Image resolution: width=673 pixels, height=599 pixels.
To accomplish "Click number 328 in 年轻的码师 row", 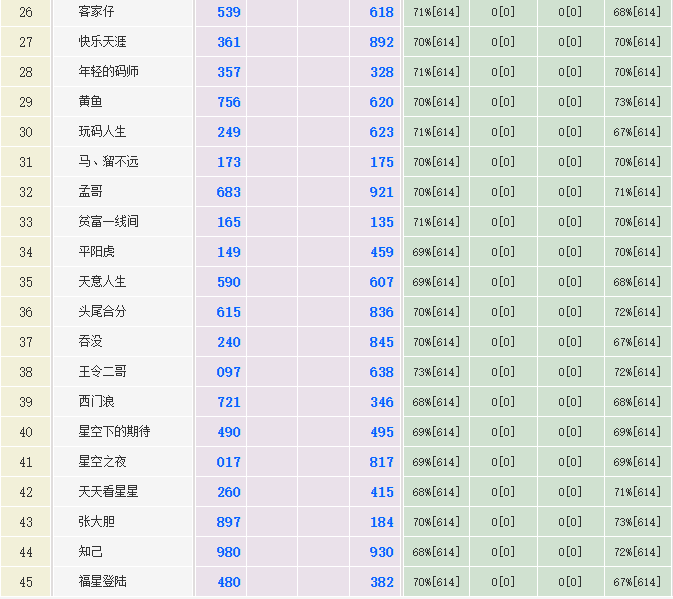I will pyautogui.click(x=381, y=72).
